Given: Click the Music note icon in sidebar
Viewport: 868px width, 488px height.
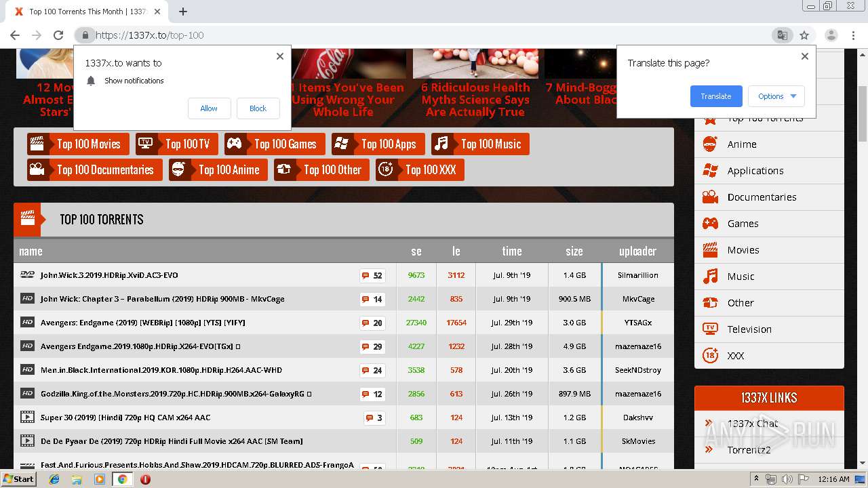Looking at the screenshot, I should (710, 276).
